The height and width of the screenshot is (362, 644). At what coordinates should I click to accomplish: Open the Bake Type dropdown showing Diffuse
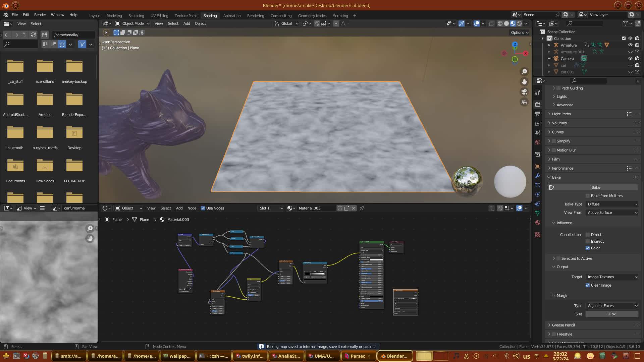coord(612,204)
